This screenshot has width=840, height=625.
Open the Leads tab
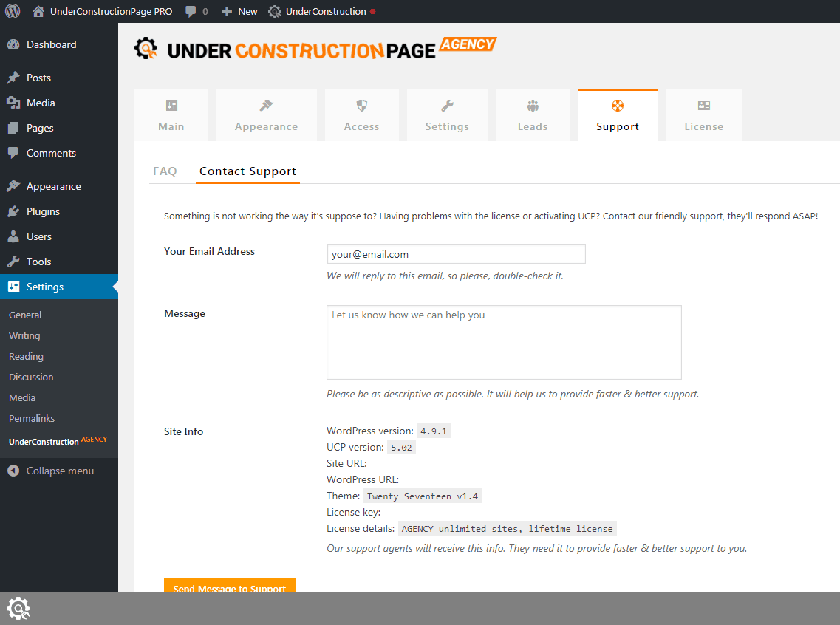tap(533, 115)
